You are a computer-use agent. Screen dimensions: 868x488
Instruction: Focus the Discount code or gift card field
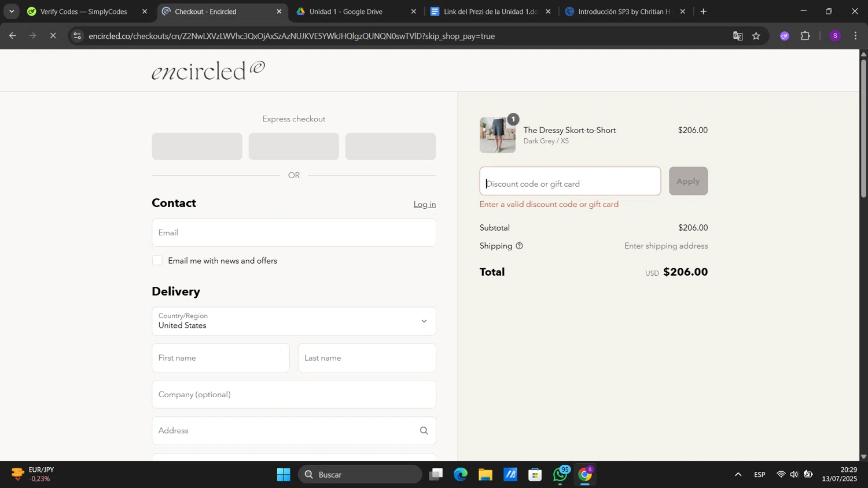570,181
